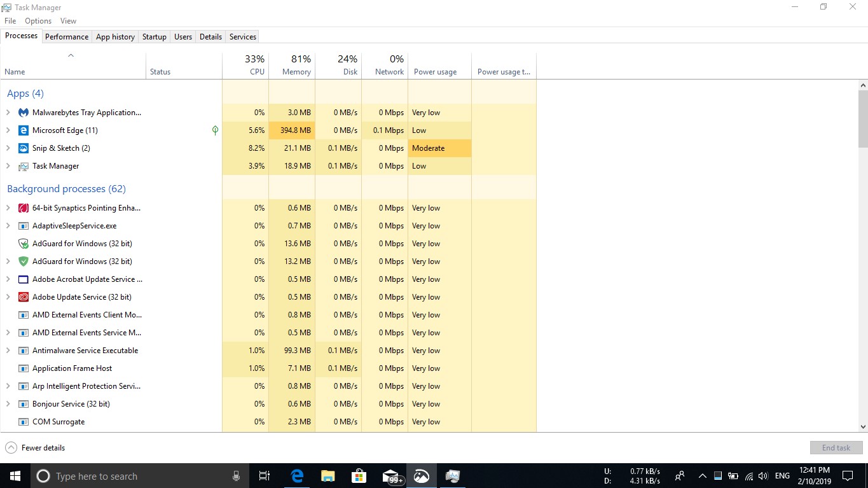868x488 pixels.
Task: Expand the Task Manager app entry
Action: coord(8,166)
